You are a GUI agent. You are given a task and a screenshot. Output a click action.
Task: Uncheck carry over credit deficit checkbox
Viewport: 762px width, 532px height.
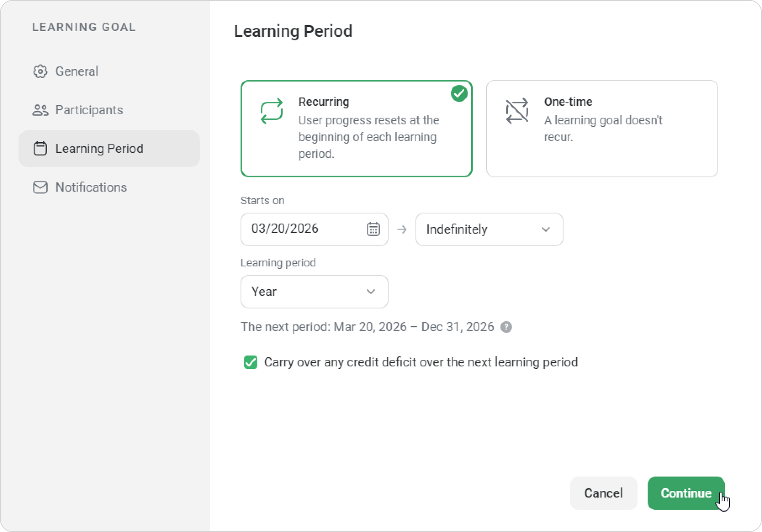coord(251,362)
